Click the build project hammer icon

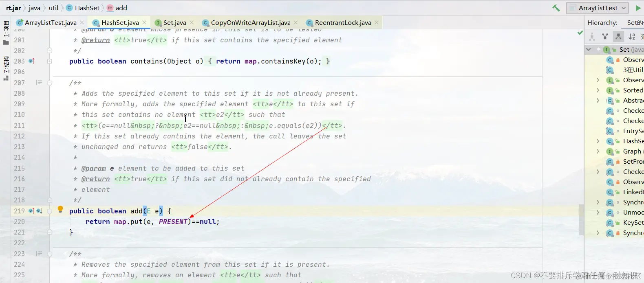(556, 8)
